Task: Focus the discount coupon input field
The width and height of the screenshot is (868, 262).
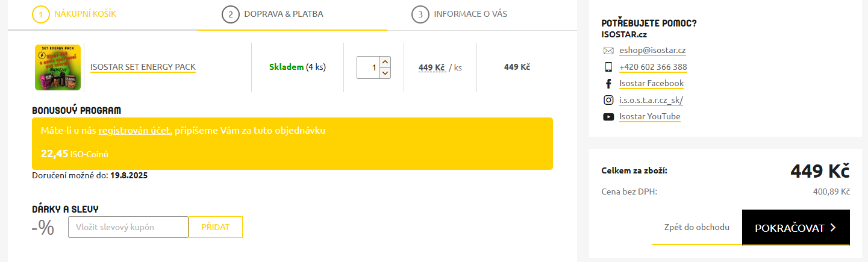Action: 128,227
